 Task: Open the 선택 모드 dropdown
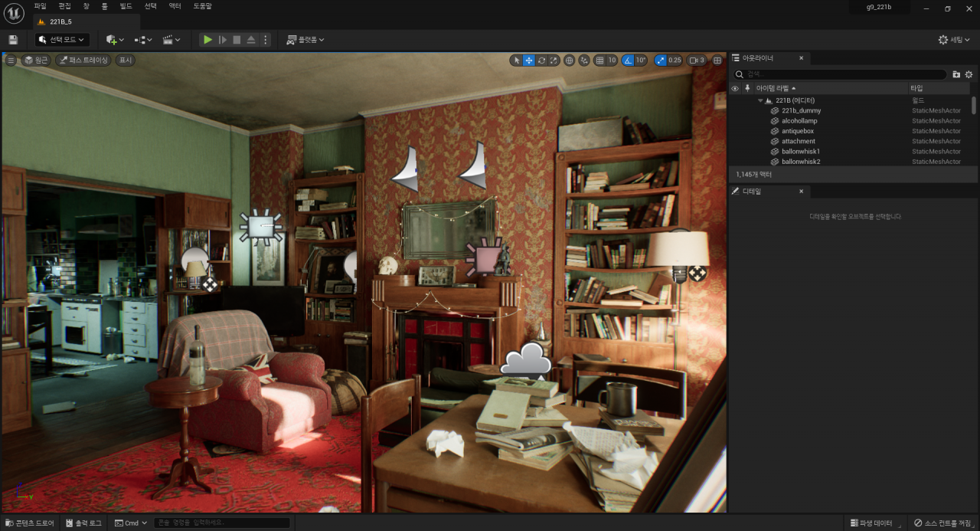(x=63, y=40)
